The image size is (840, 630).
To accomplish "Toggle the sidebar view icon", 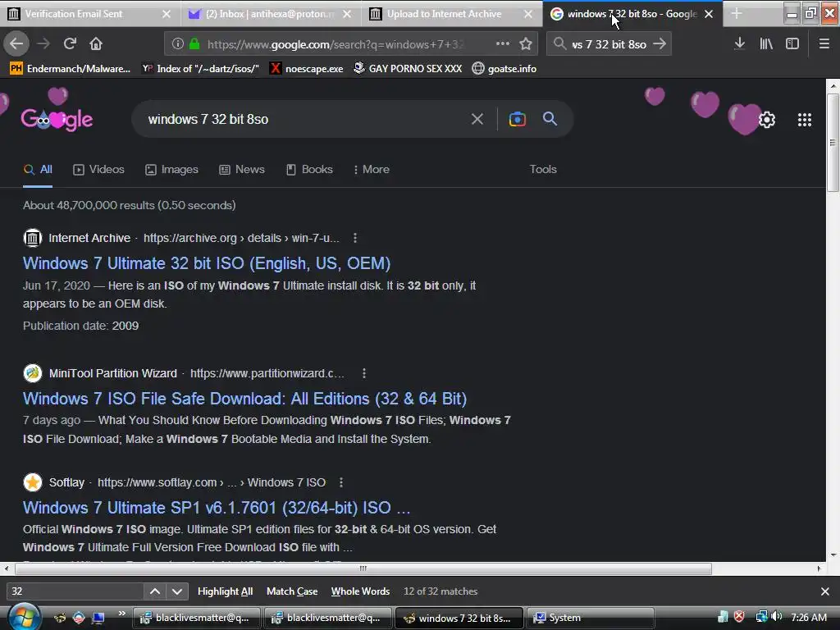I will [792, 44].
